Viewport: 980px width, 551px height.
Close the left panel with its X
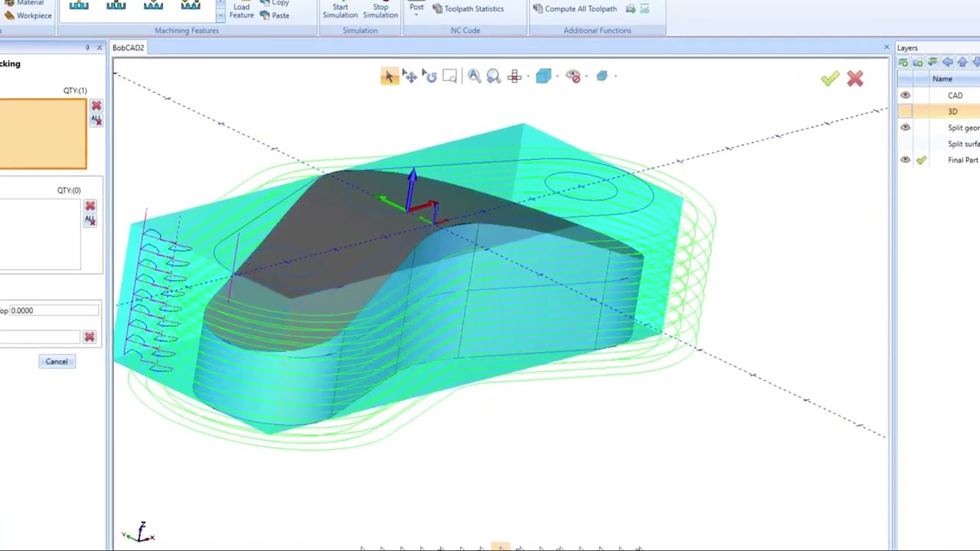pos(99,47)
